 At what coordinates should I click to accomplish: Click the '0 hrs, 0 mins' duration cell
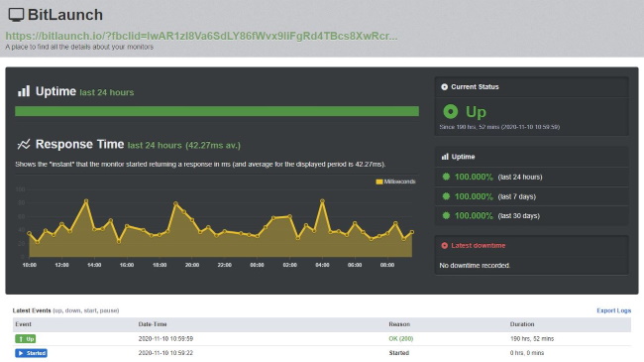click(x=527, y=353)
